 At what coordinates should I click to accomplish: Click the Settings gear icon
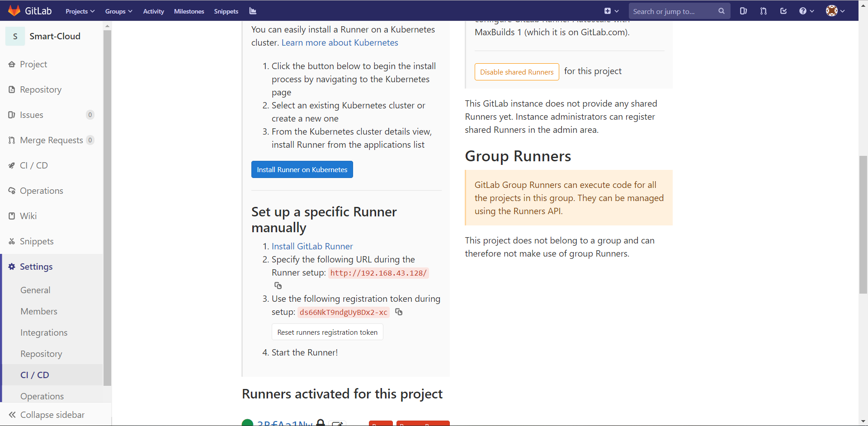click(x=12, y=267)
